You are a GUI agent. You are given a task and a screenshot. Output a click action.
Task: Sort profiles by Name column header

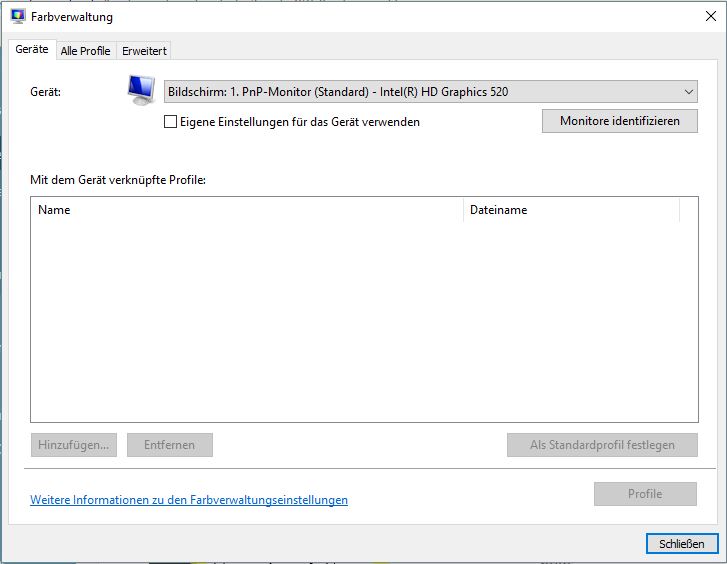(x=246, y=210)
